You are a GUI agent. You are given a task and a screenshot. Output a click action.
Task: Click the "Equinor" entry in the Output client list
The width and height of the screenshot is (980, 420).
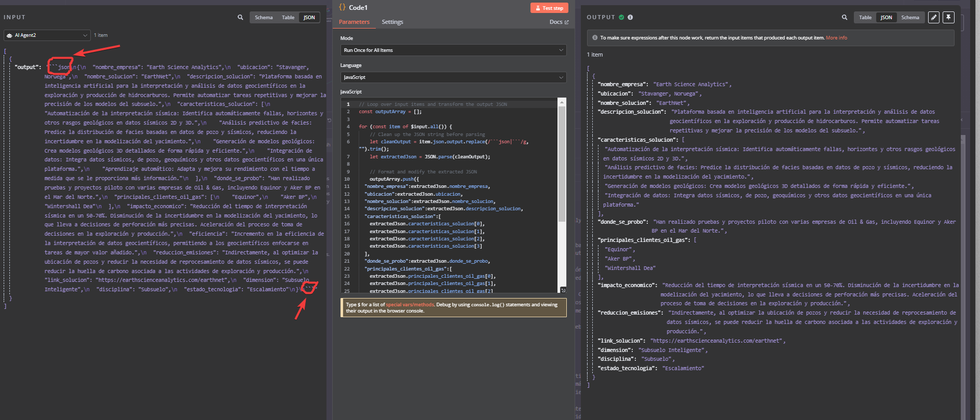click(618, 249)
